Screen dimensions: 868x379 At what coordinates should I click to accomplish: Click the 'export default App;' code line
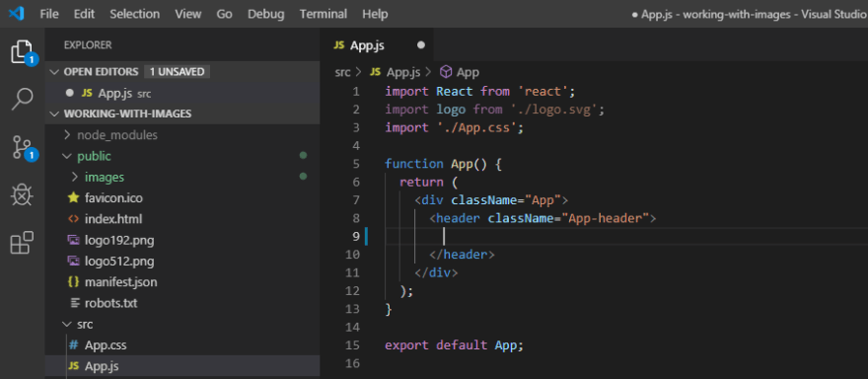454,345
